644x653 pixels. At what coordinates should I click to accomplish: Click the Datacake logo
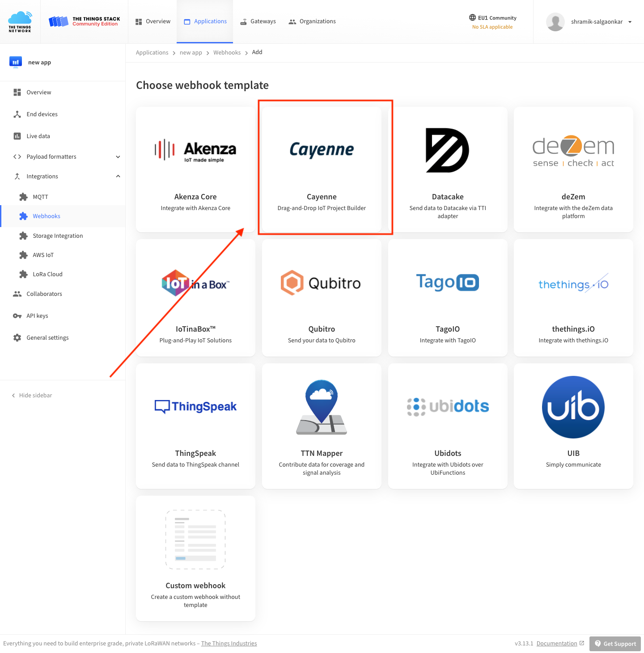point(447,150)
